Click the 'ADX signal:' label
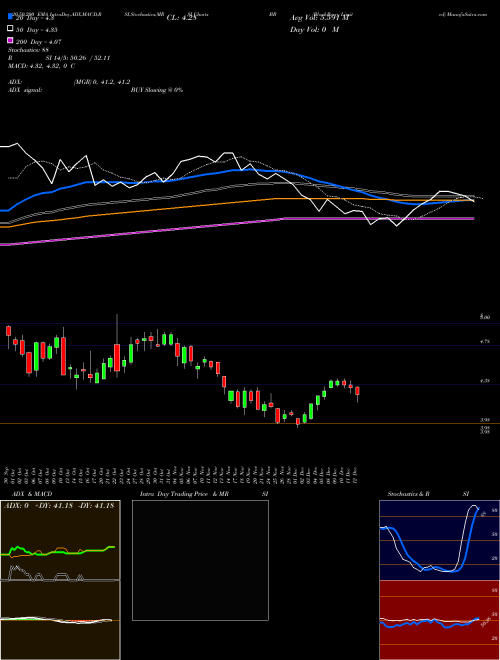 coord(25,90)
